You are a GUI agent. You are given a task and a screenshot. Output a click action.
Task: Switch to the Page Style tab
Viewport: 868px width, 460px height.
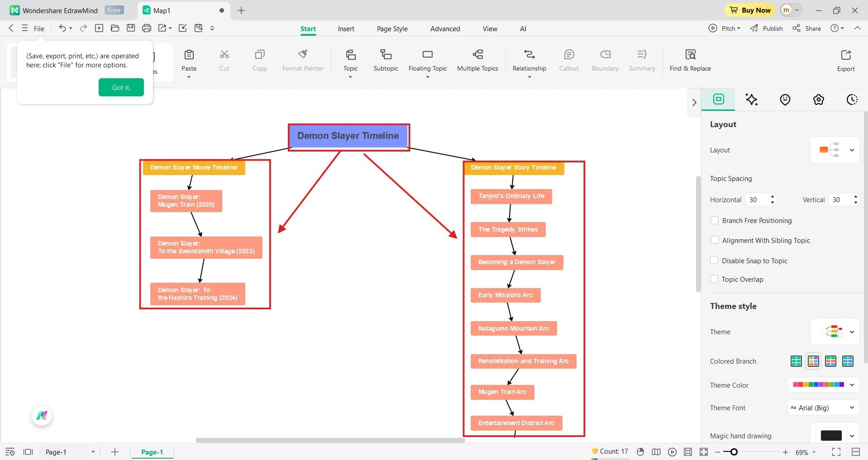pos(392,28)
